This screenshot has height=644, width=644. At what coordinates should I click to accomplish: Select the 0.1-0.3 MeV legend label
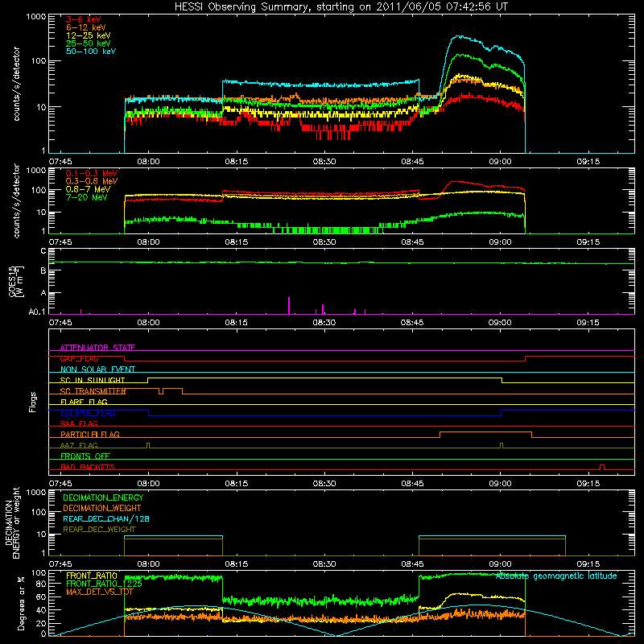(92, 173)
